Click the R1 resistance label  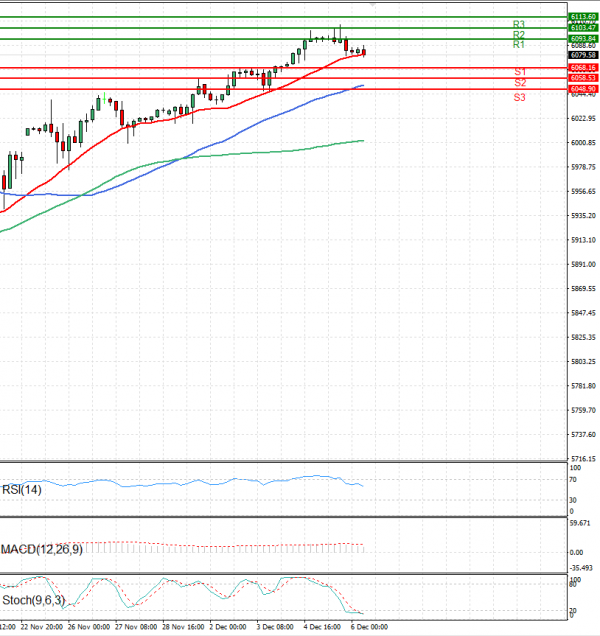[x=519, y=45]
